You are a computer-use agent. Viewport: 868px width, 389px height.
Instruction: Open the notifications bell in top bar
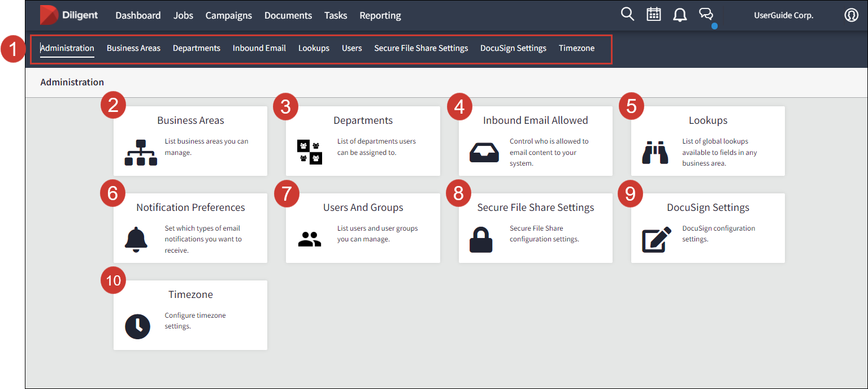tap(680, 15)
